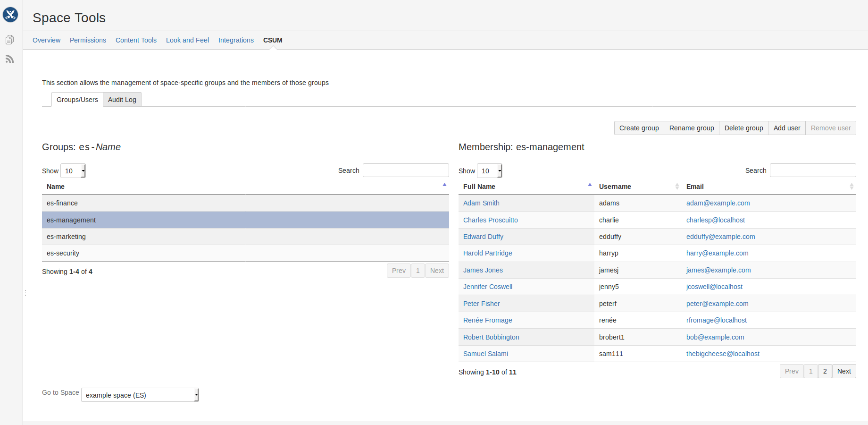This screenshot has height=425, width=868.
Task: Open Harold Partridge's profile link
Action: click(x=487, y=253)
